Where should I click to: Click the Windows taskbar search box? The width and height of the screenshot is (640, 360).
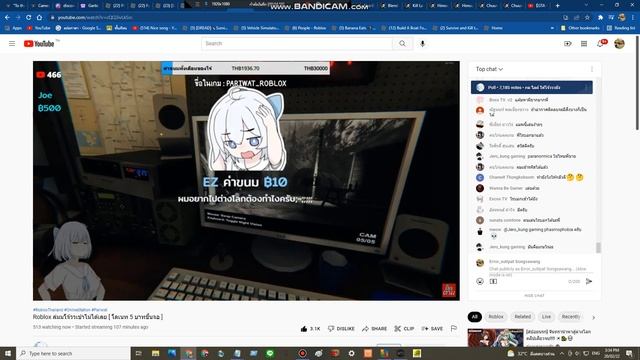73,353
